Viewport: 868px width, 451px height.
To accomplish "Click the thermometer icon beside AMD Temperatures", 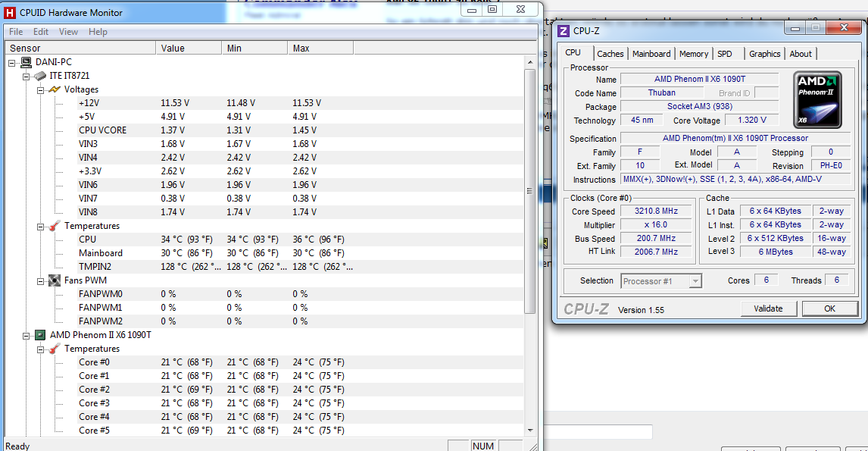I will coord(55,349).
